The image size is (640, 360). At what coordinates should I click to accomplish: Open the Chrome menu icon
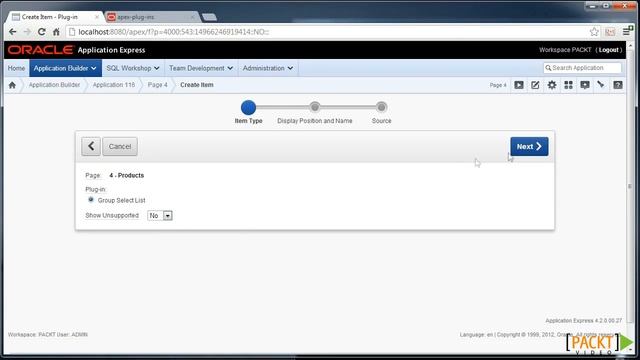click(x=627, y=31)
